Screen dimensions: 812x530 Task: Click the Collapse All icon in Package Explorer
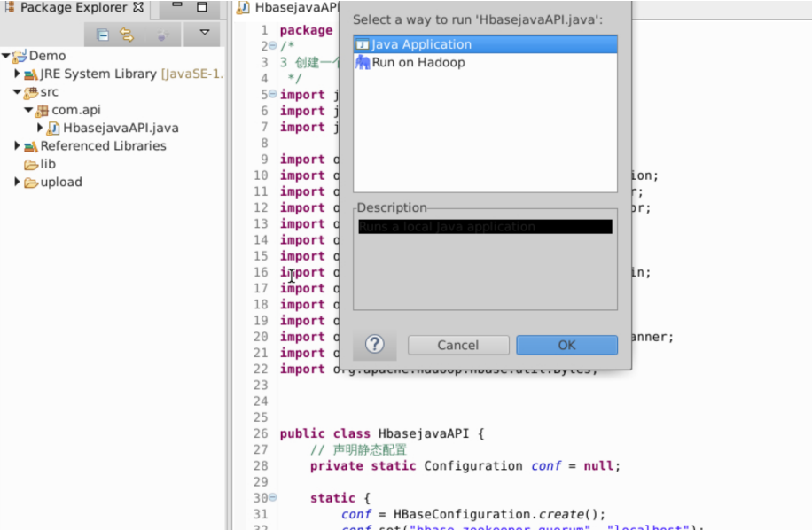pyautogui.click(x=102, y=34)
